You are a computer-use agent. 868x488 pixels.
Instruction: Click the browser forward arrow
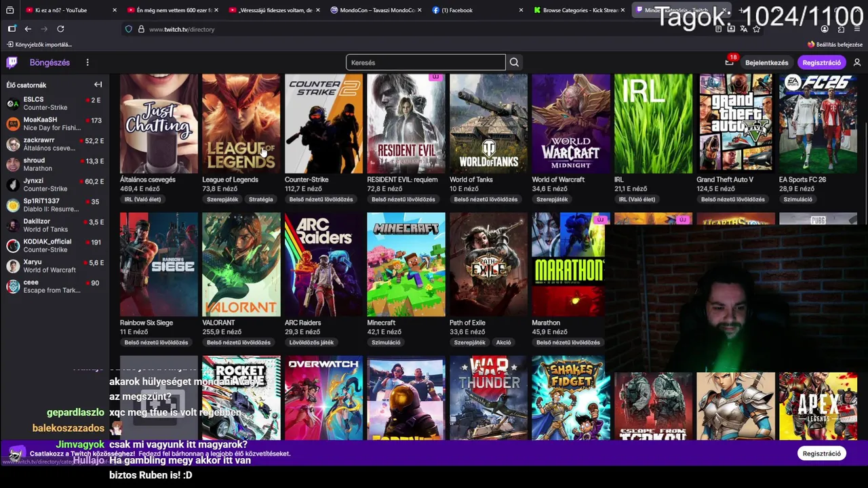click(44, 29)
